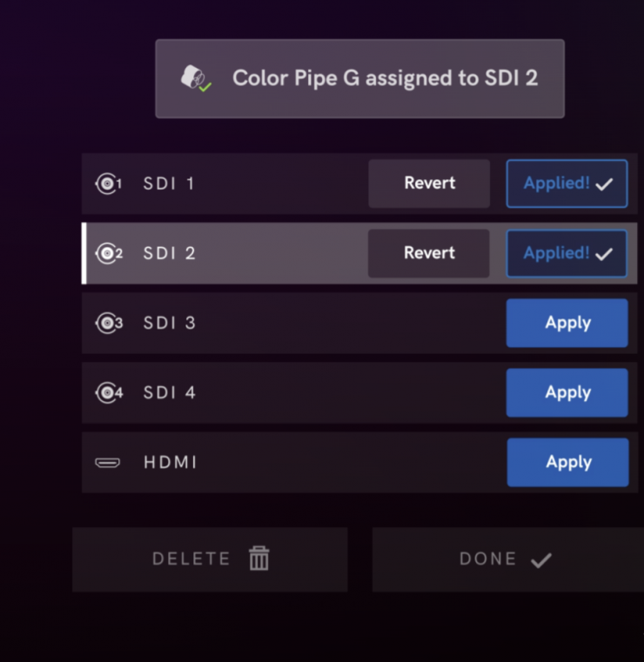This screenshot has height=662, width=644.
Task: Apply color pipe to HDMI
Action: 567,462
